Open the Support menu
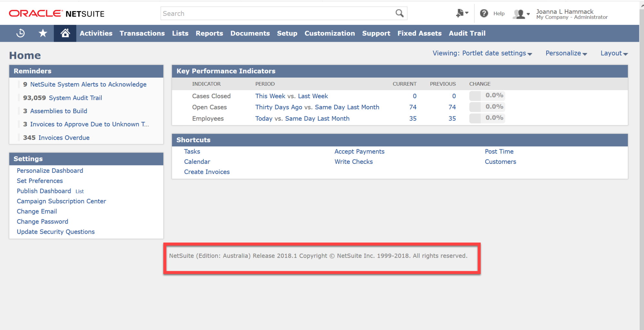 pos(376,33)
